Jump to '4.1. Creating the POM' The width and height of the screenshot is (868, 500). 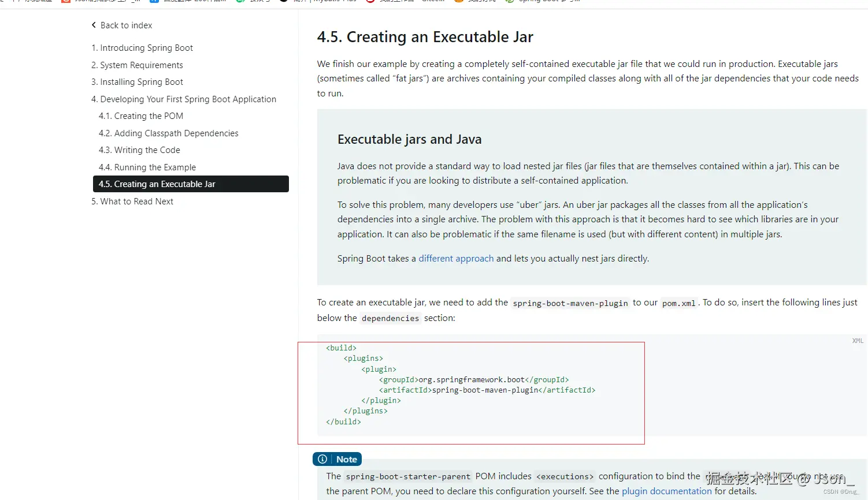pos(141,116)
